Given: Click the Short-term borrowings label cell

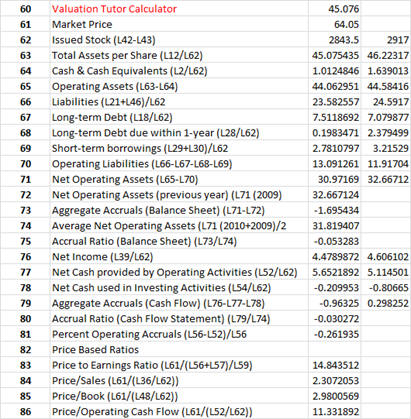Looking at the screenshot, I should tap(179, 148).
